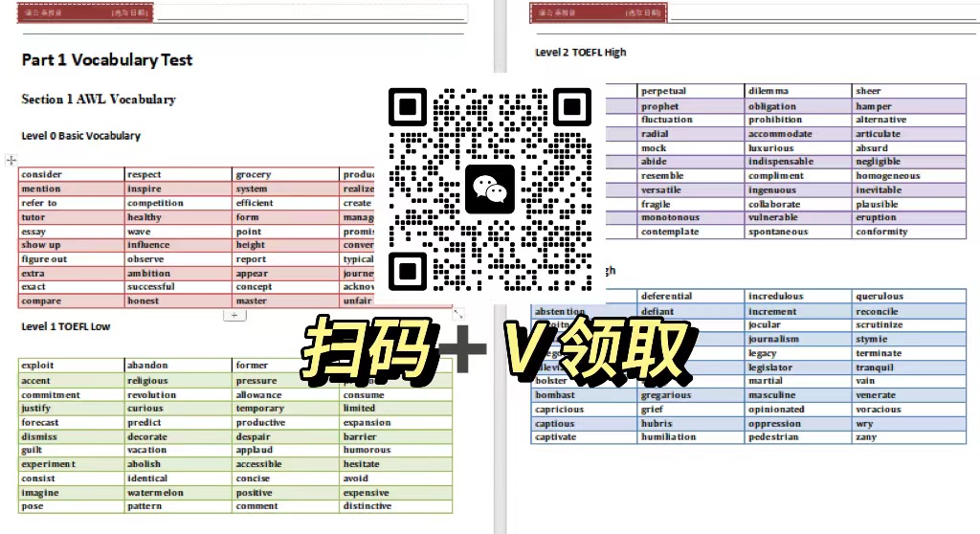The height and width of the screenshot is (534, 980).
Task: Click the cell containing "figure out"
Action: tap(71, 259)
